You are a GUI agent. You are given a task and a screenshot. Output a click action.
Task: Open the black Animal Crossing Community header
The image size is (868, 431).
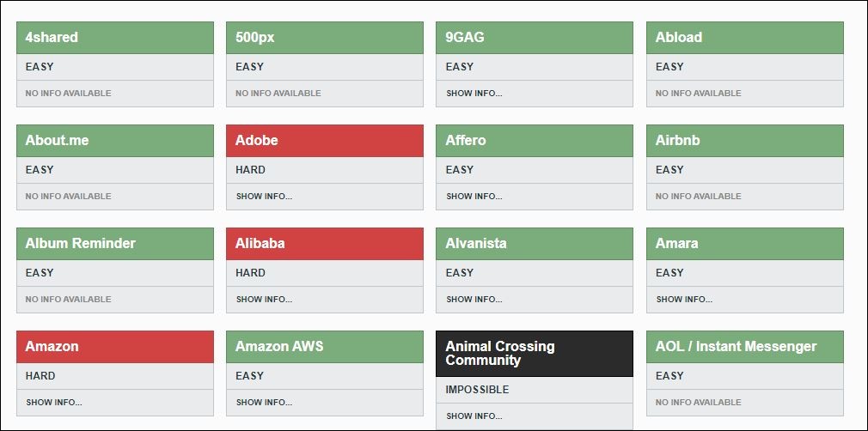point(500,354)
